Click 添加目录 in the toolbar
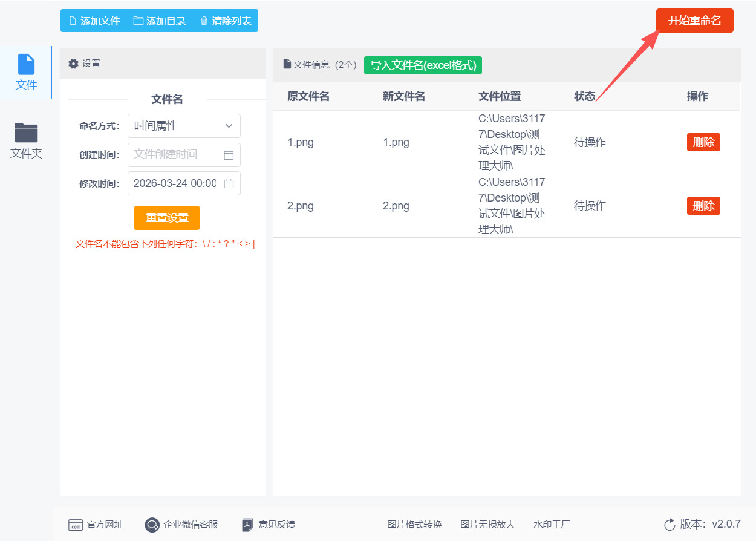756x541 pixels. [x=160, y=21]
